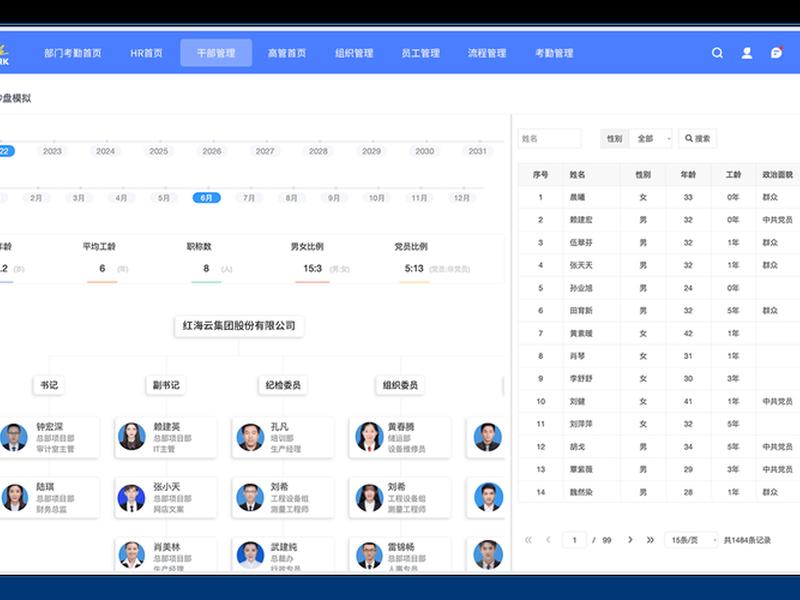The image size is (800, 600).
Task: Jump to last page with double-right arrow
Action: click(x=650, y=540)
